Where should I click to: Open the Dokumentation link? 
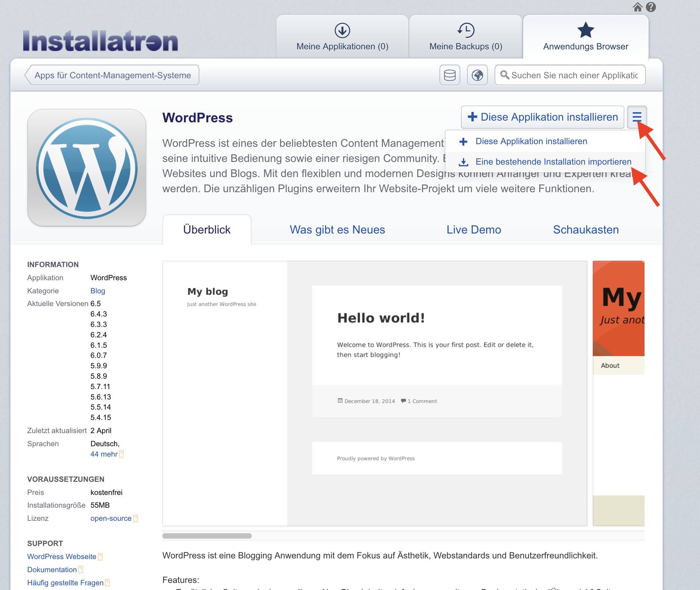click(x=52, y=570)
